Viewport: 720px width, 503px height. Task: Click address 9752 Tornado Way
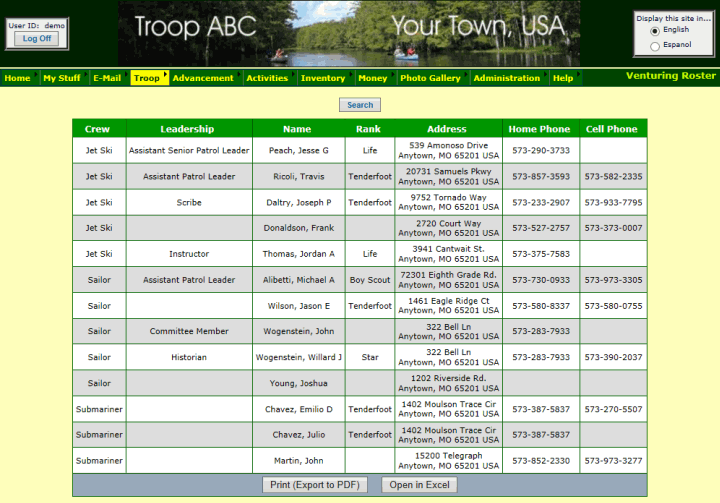(x=449, y=197)
